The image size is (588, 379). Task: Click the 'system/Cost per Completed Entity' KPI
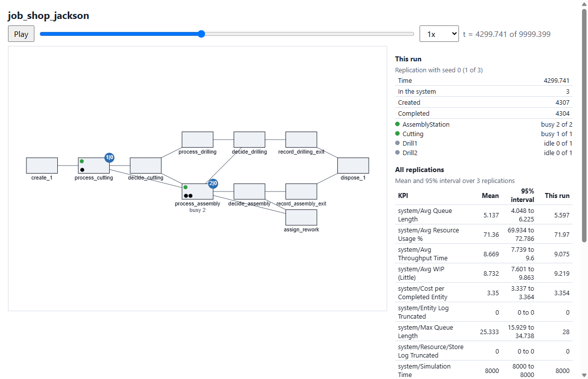423,293
